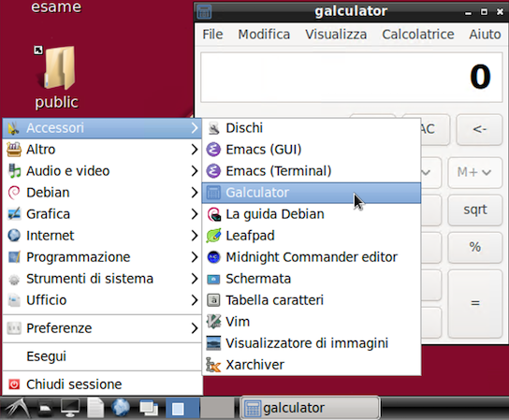Click the galculator taskbar window button
This screenshot has height=420, width=509.
tap(310, 408)
